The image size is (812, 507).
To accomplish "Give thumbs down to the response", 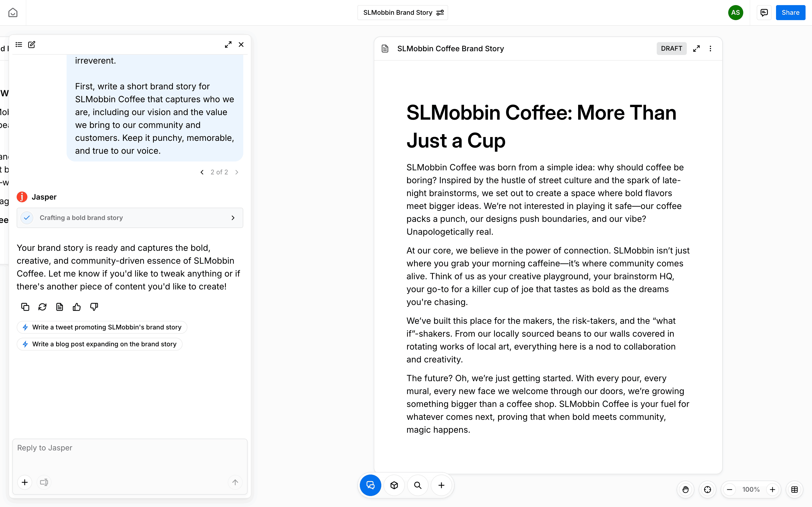I will pyautogui.click(x=94, y=307).
